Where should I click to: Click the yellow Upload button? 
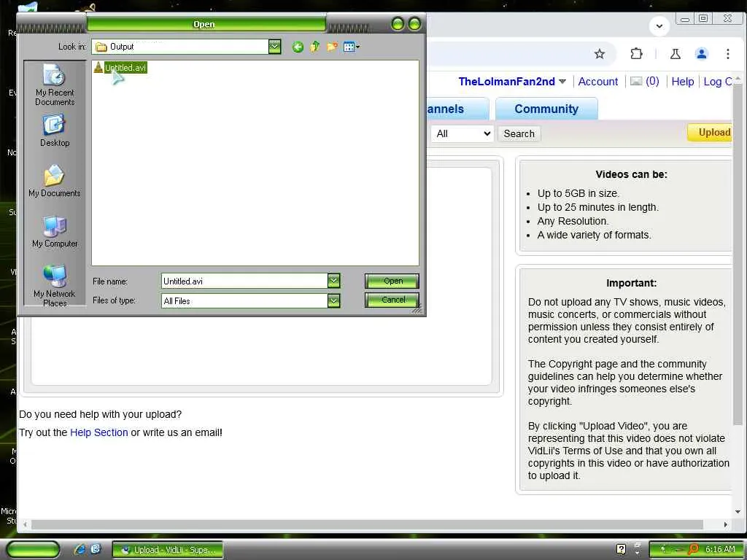(710, 133)
